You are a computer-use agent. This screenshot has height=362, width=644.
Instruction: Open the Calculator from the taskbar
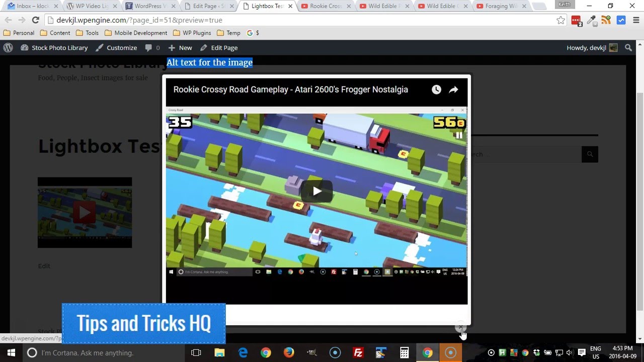point(405,352)
